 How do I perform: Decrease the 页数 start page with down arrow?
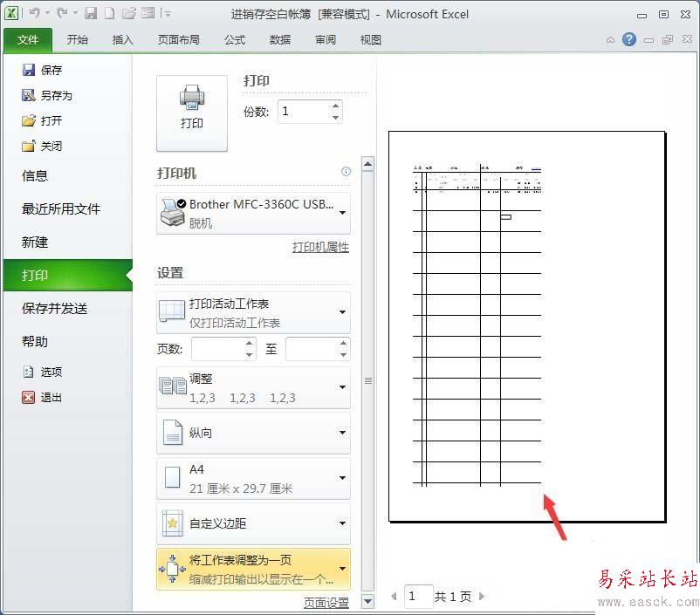pos(250,355)
